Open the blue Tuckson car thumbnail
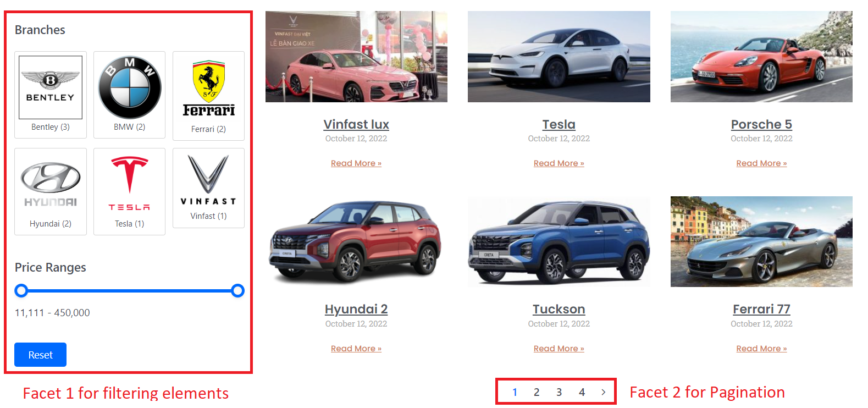 tap(559, 241)
